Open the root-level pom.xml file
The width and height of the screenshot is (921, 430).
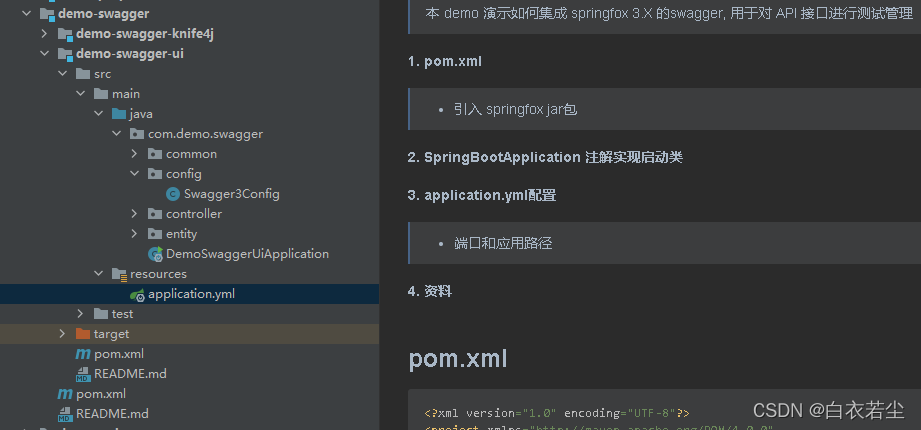[x=101, y=394]
